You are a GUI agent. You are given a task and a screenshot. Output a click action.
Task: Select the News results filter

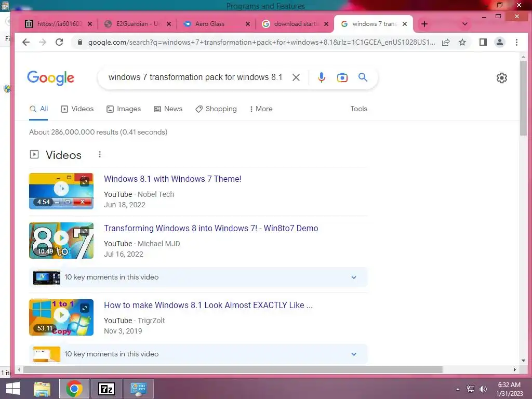pos(168,109)
